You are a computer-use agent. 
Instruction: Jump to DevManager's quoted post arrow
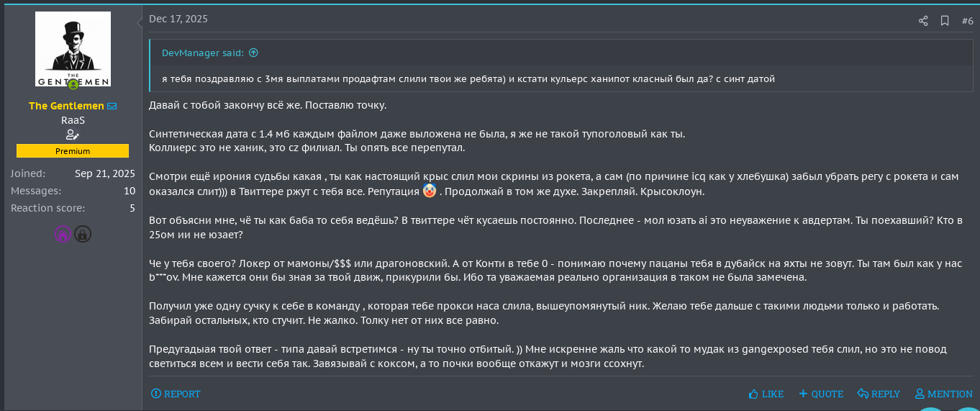253,53
